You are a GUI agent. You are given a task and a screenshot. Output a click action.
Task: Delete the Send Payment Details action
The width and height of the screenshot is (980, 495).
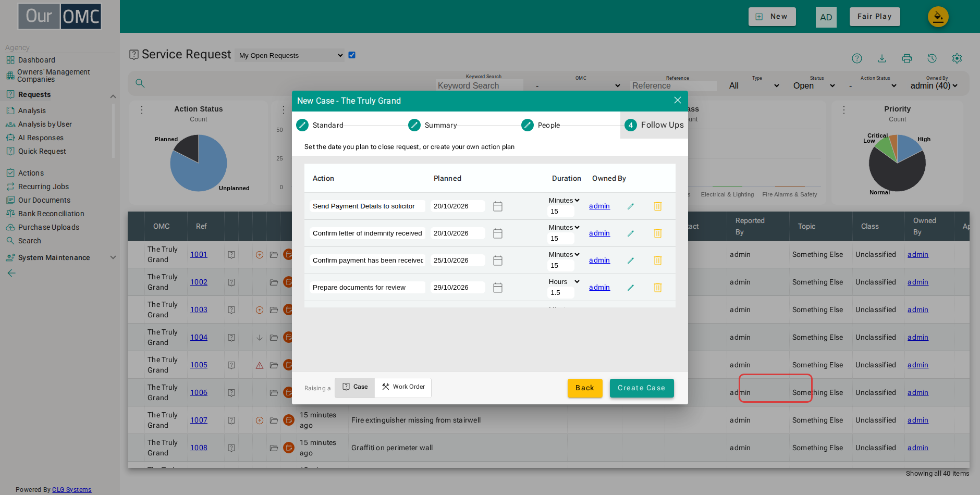click(x=658, y=206)
